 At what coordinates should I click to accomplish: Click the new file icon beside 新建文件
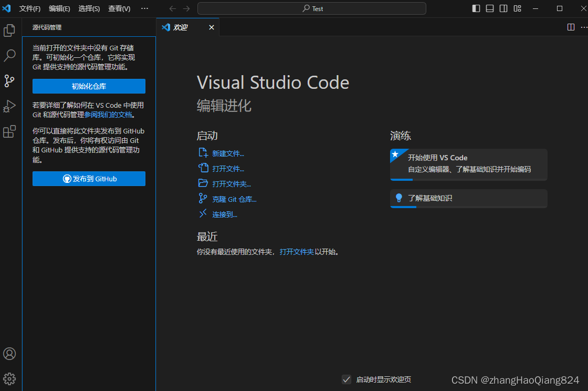click(203, 152)
